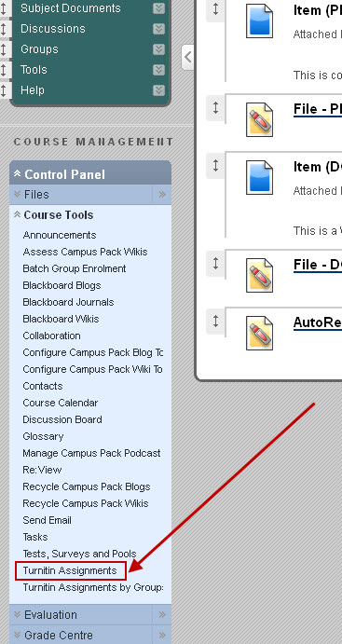
Task: Click the blue Item (DO document icon
Action: pos(259,177)
